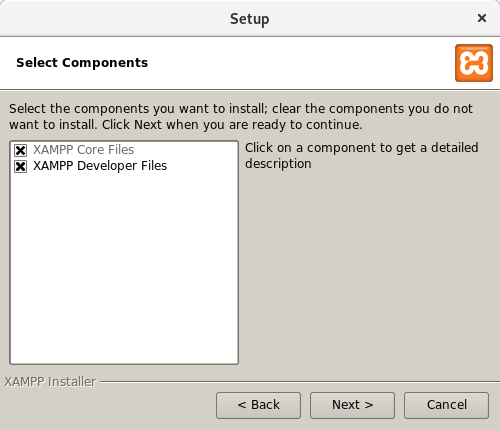500x430 pixels.
Task: Click empty space in the components list
Action: (x=124, y=267)
